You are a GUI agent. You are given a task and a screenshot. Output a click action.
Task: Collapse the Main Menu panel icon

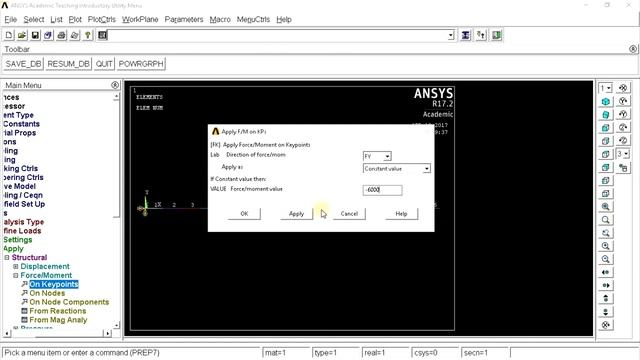click(x=115, y=85)
